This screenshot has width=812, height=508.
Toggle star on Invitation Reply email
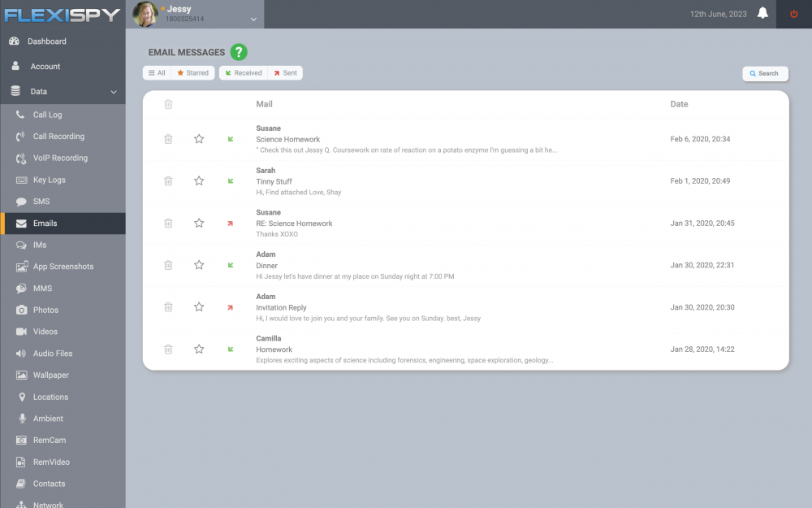point(199,307)
